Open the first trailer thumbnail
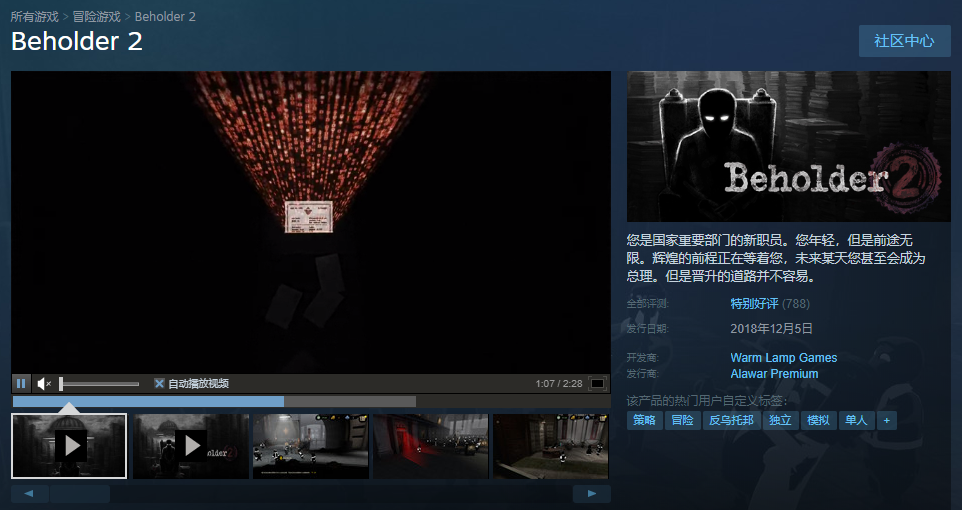Screen dimensions: 962x510 click(69, 446)
